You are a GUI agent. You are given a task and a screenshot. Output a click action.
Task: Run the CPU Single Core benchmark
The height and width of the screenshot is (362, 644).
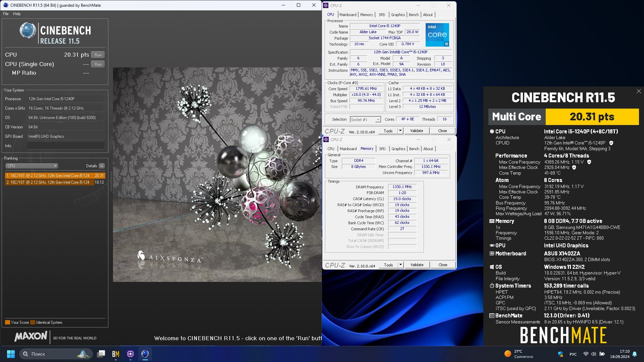pos(98,64)
